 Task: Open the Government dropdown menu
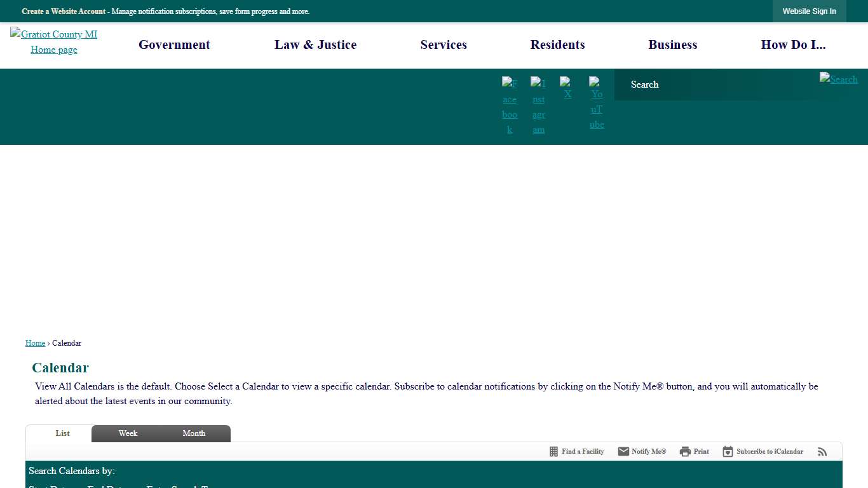[174, 44]
